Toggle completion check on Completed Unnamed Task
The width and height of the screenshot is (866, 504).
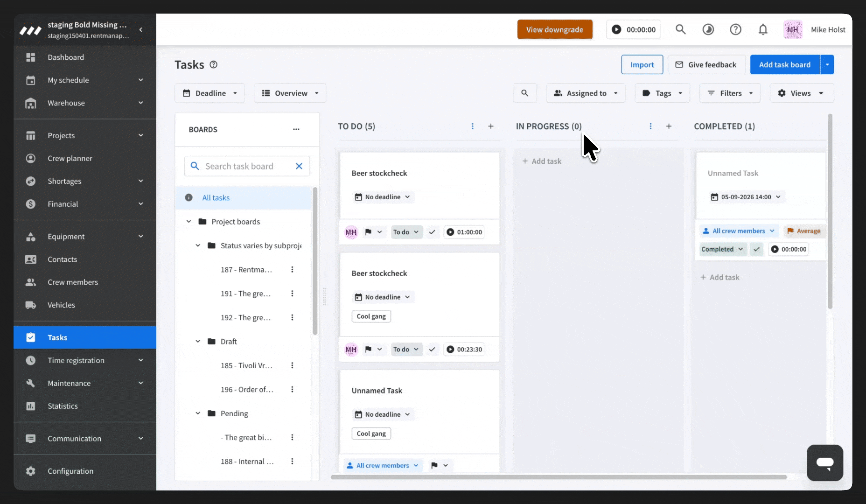(756, 249)
